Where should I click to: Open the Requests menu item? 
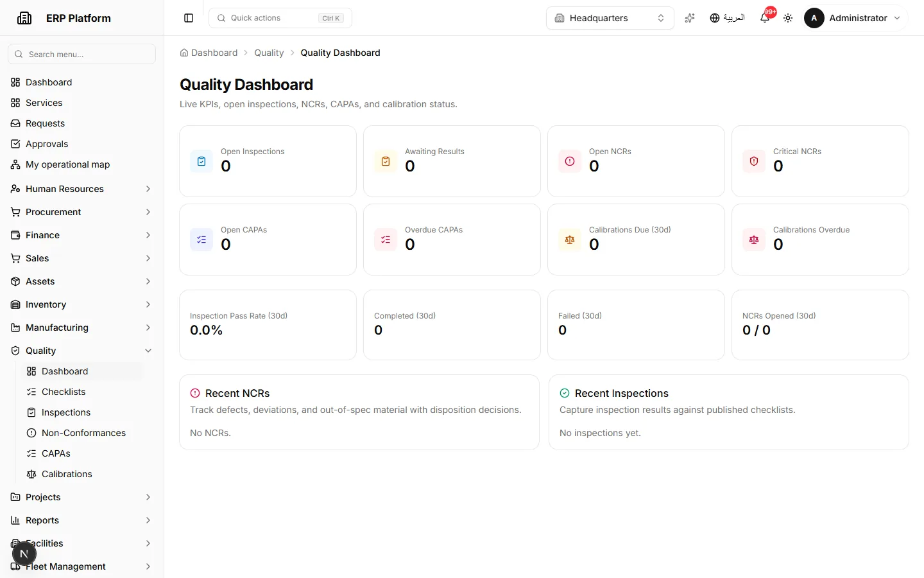click(x=81, y=123)
